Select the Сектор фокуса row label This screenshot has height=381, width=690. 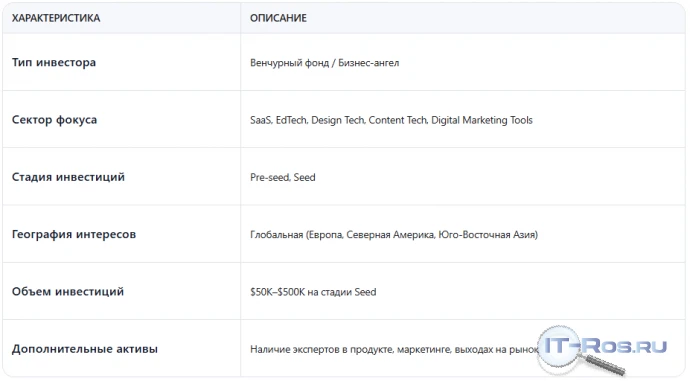coord(54,120)
